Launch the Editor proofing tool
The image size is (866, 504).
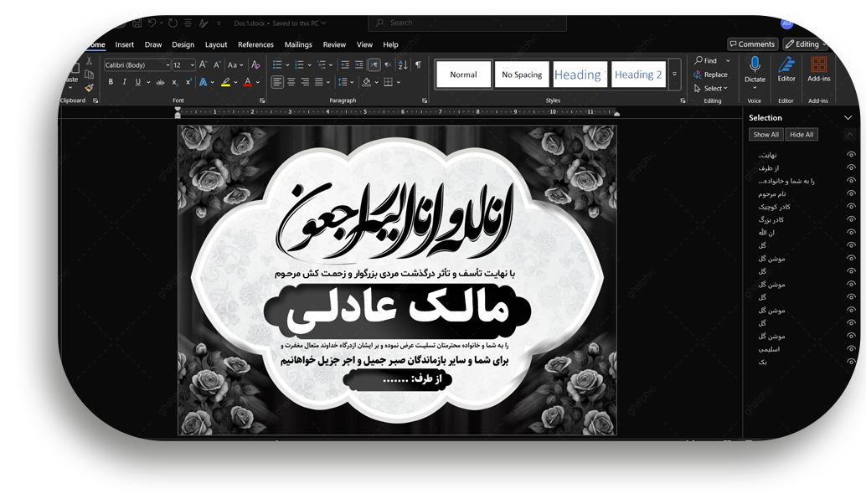point(786,69)
